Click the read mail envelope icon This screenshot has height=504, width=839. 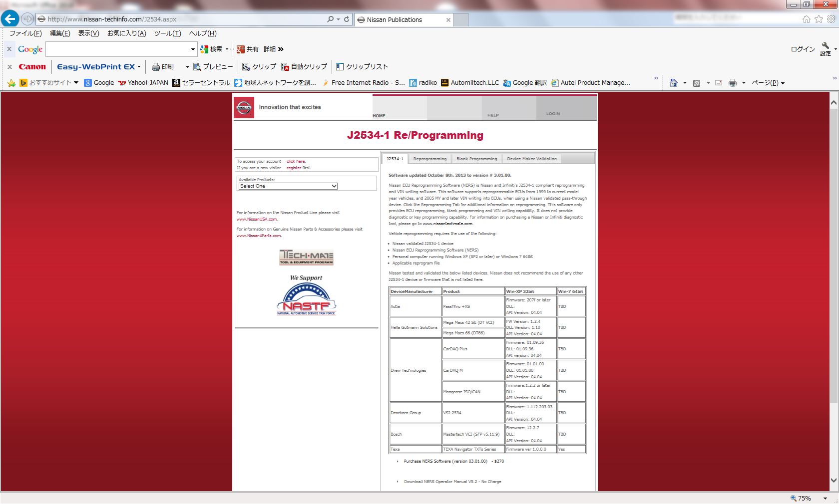coord(719,83)
